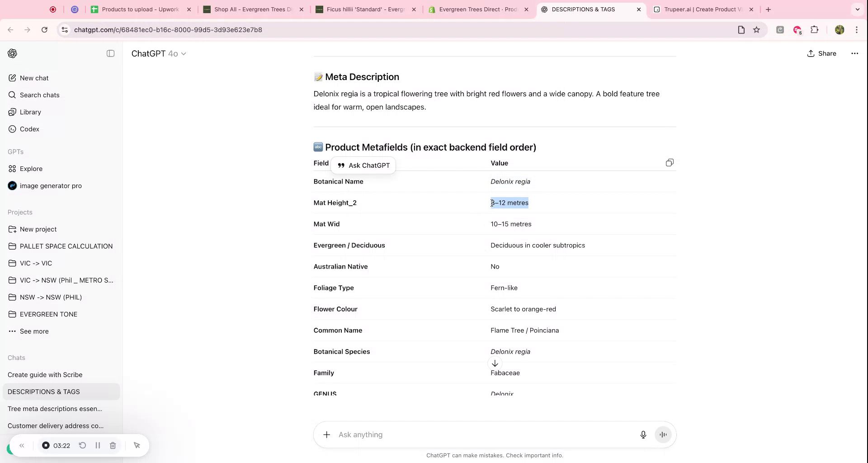Viewport: 868px width, 463px height.
Task: Open the image generator pro GPT
Action: pyautogui.click(x=51, y=185)
